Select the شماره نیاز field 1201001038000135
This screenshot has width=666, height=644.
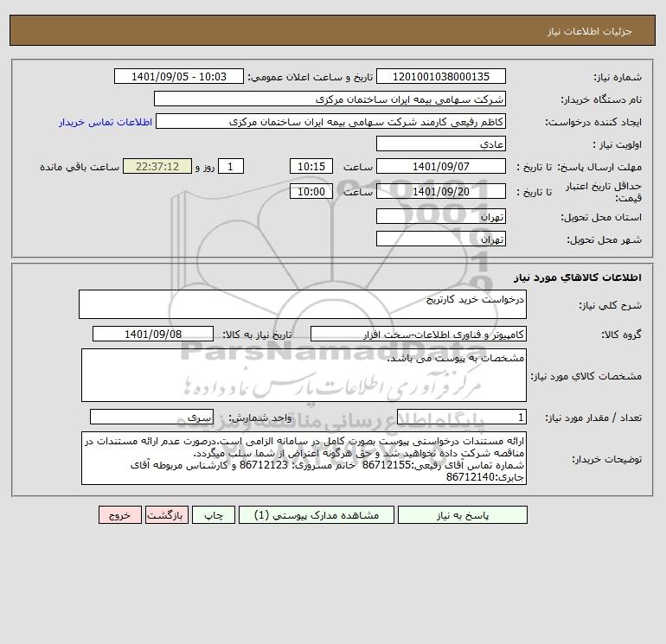pyautogui.click(x=441, y=76)
